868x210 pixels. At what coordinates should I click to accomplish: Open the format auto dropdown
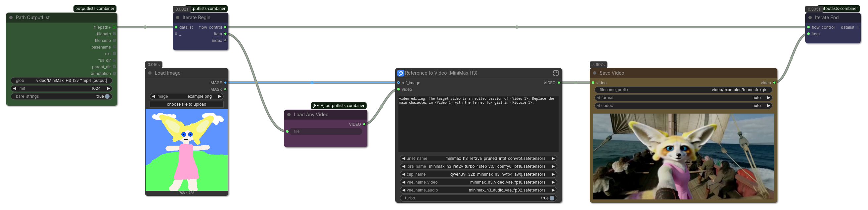pyautogui.click(x=683, y=98)
